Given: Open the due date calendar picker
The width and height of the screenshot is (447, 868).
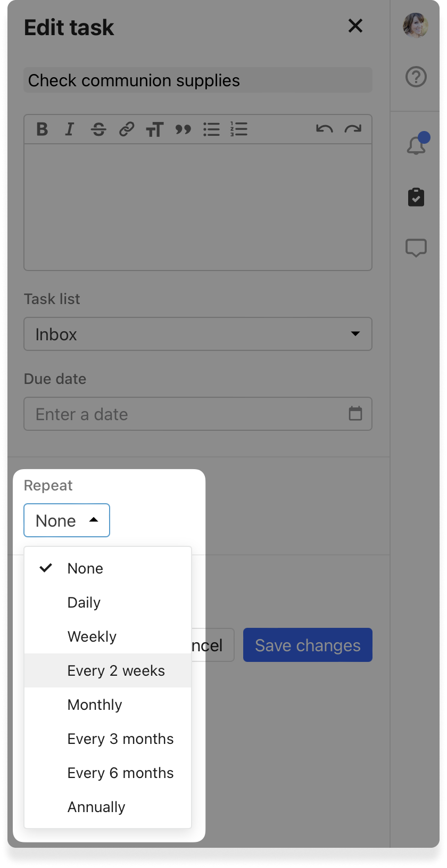Looking at the screenshot, I should point(355,414).
